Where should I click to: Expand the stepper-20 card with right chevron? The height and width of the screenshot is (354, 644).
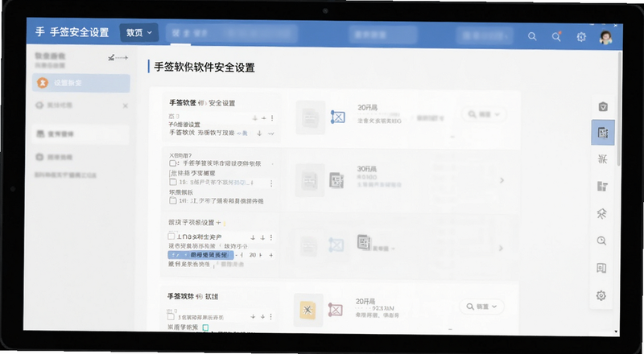click(501, 248)
